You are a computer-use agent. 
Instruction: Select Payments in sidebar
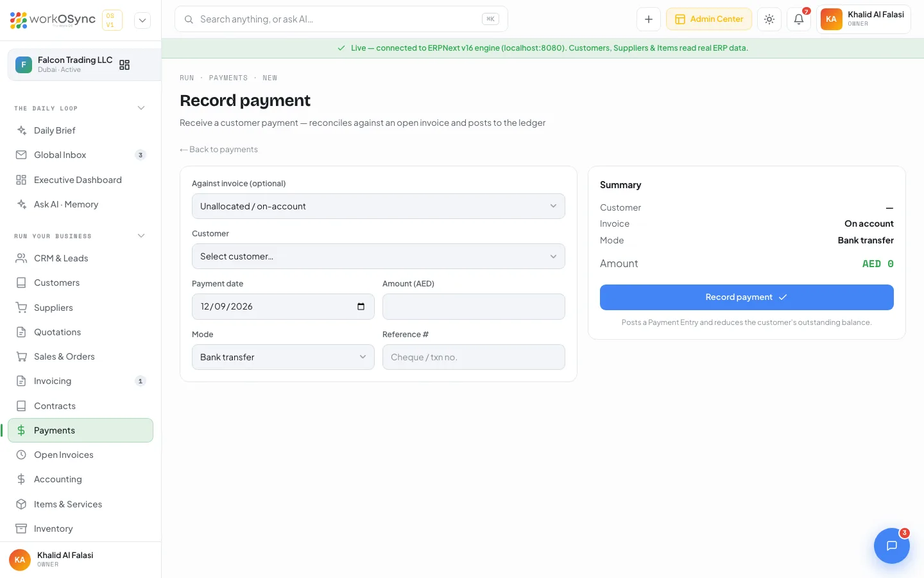coord(80,430)
